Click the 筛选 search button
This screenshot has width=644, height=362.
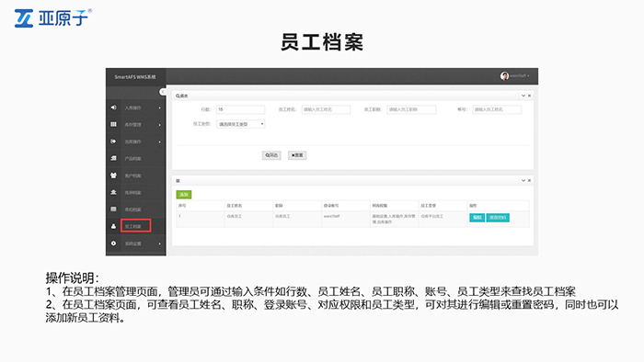click(x=271, y=155)
